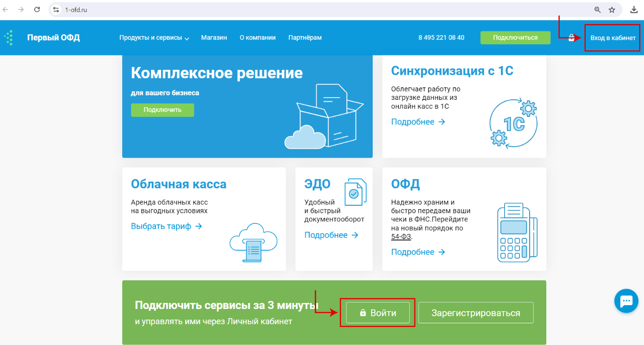Click text Аренда облачных касс
Screen dimensions: 644x345
(x=169, y=202)
